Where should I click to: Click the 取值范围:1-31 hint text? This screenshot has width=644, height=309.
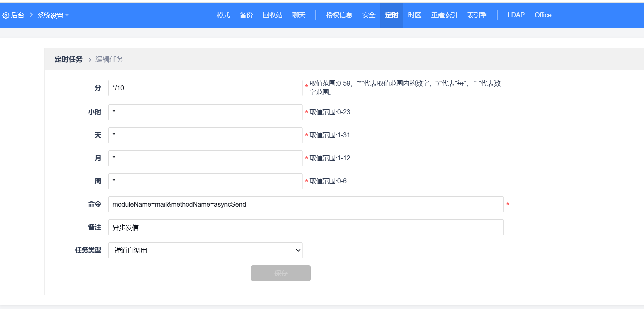point(330,135)
